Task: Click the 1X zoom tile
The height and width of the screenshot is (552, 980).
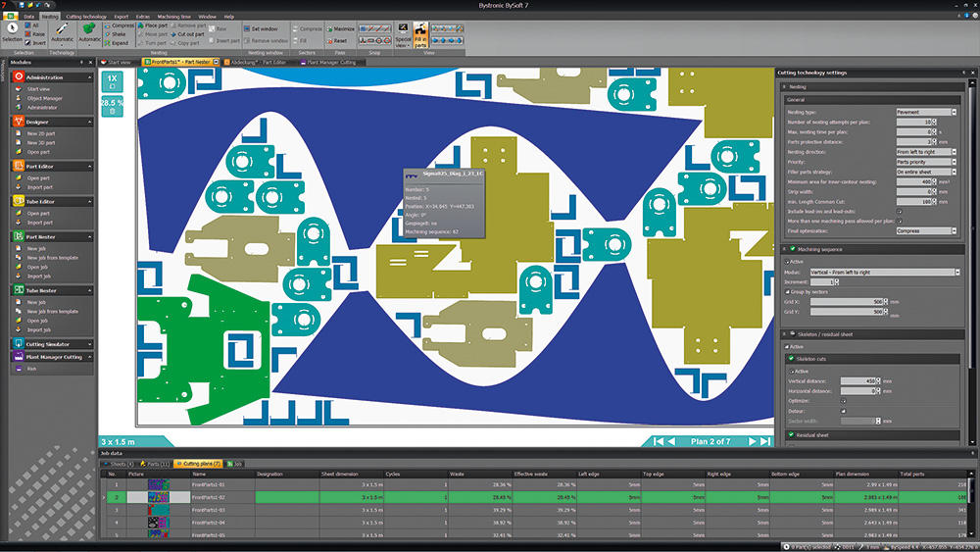Action: pyautogui.click(x=112, y=81)
